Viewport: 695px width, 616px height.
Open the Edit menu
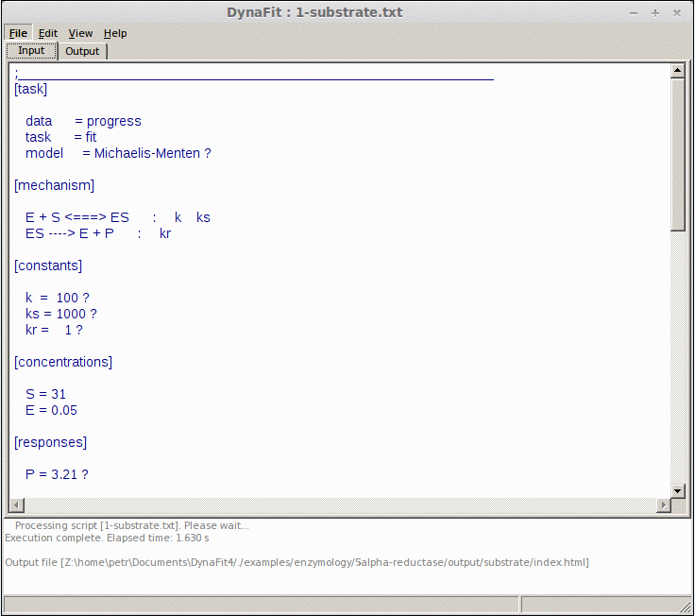(48, 33)
